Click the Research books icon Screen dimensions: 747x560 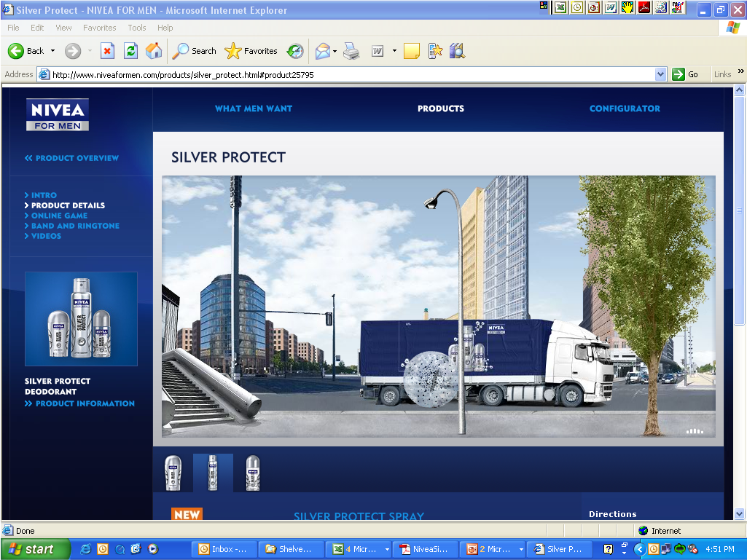click(x=457, y=51)
